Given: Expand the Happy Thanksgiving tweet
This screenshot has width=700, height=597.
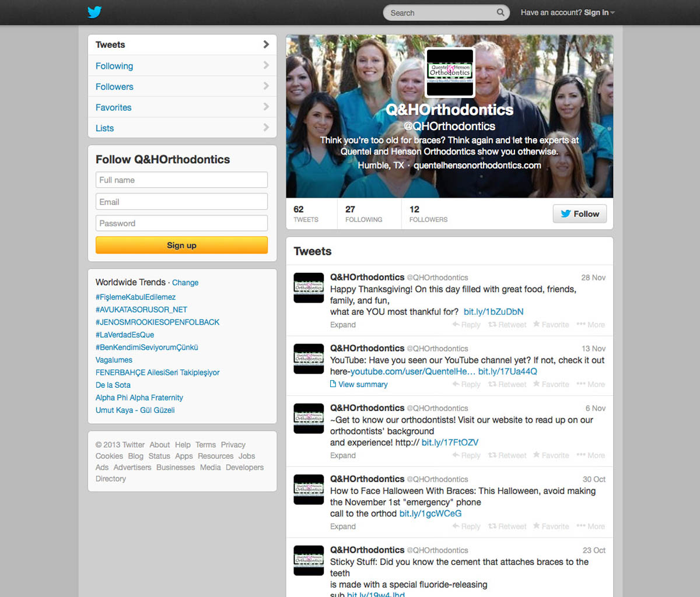Looking at the screenshot, I should [x=342, y=325].
